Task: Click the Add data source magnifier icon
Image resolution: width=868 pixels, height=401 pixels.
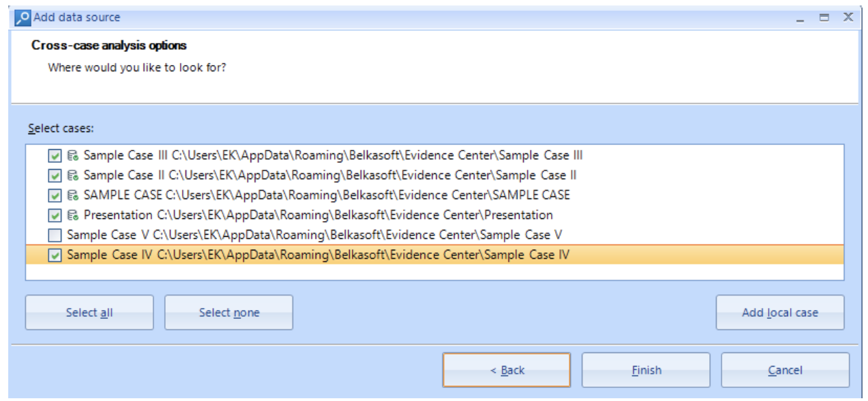Action: tap(23, 17)
